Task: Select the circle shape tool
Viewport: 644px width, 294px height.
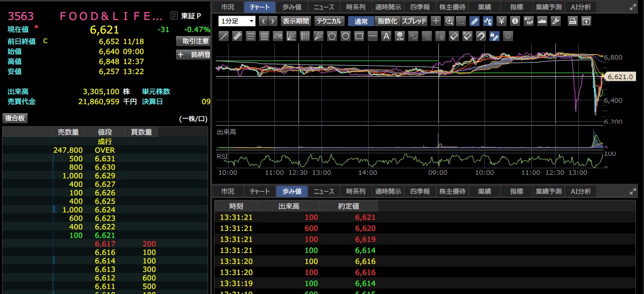Action: (346, 36)
